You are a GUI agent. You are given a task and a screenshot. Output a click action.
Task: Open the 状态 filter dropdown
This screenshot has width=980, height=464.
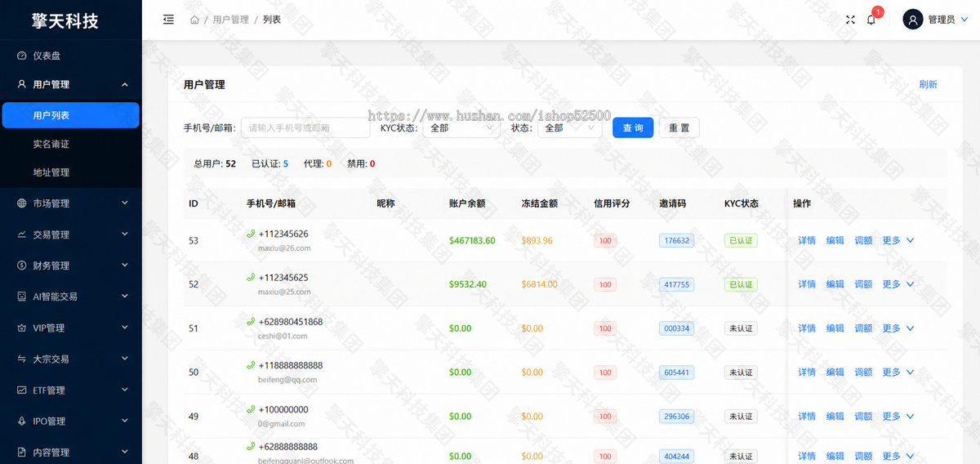coord(569,127)
